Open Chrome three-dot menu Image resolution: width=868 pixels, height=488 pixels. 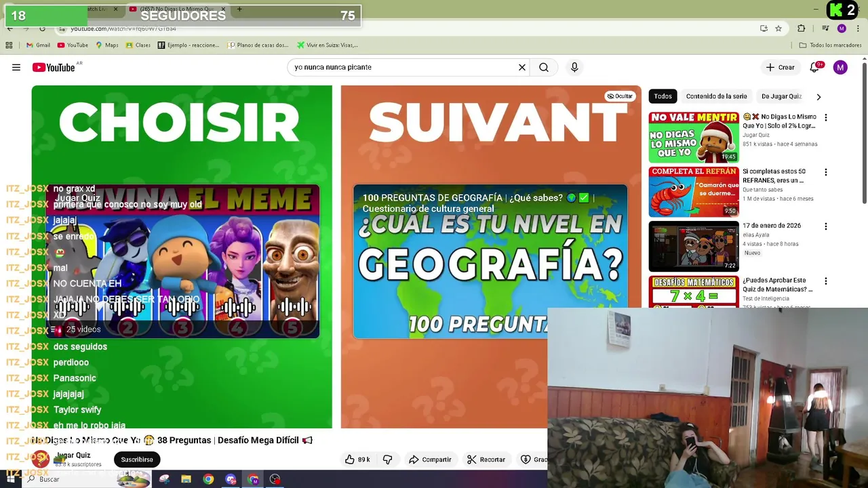click(858, 28)
